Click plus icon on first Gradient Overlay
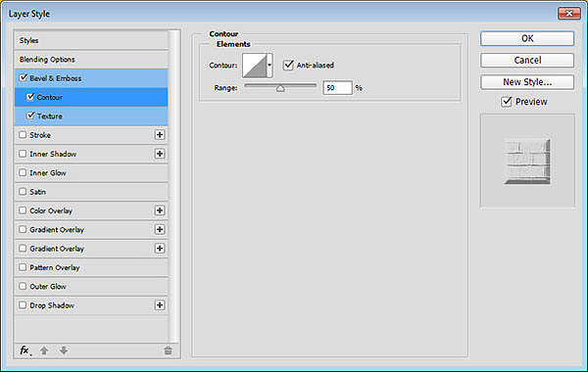 160,229
